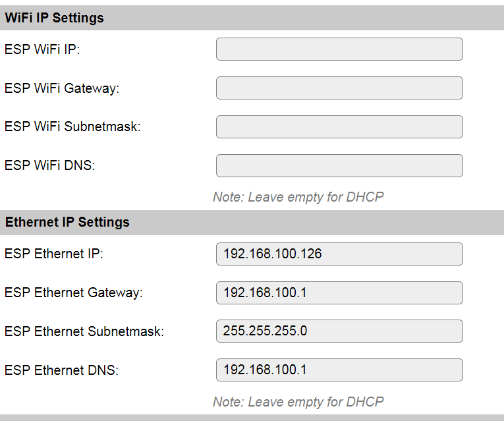Click the ESP Ethernet Gateway input box
The image size is (504, 421).
339,293
